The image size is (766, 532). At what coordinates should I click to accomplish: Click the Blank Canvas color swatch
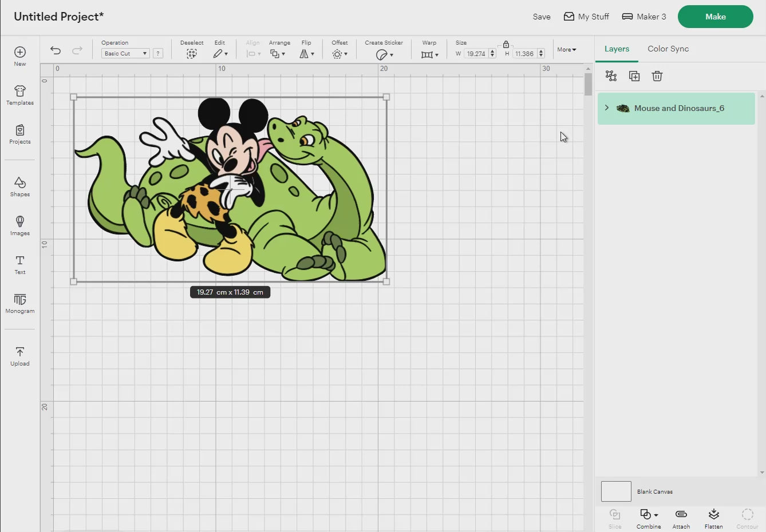pyautogui.click(x=616, y=491)
